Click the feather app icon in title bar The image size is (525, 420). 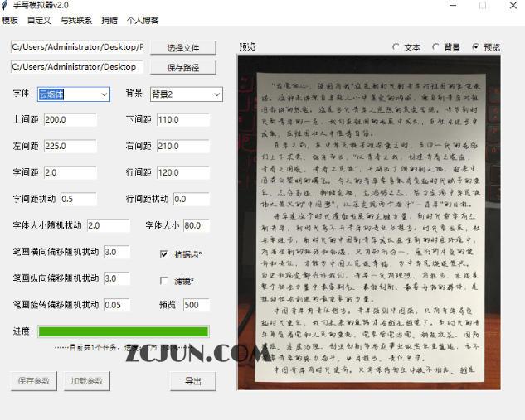(x=4, y=5)
